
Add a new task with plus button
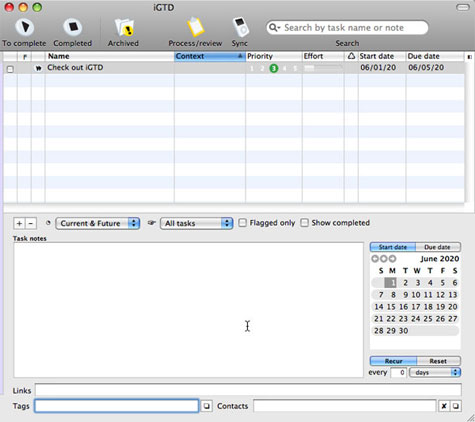point(19,223)
